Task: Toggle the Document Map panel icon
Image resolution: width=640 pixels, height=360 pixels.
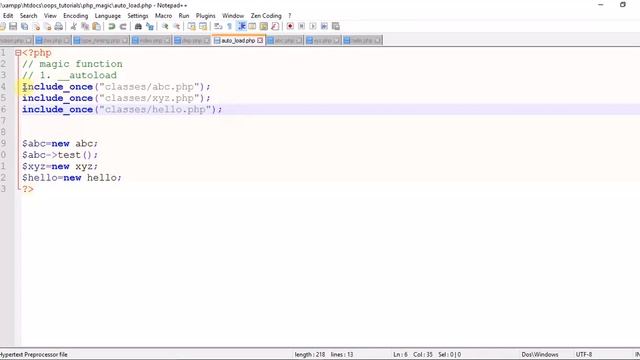Action: point(264,27)
